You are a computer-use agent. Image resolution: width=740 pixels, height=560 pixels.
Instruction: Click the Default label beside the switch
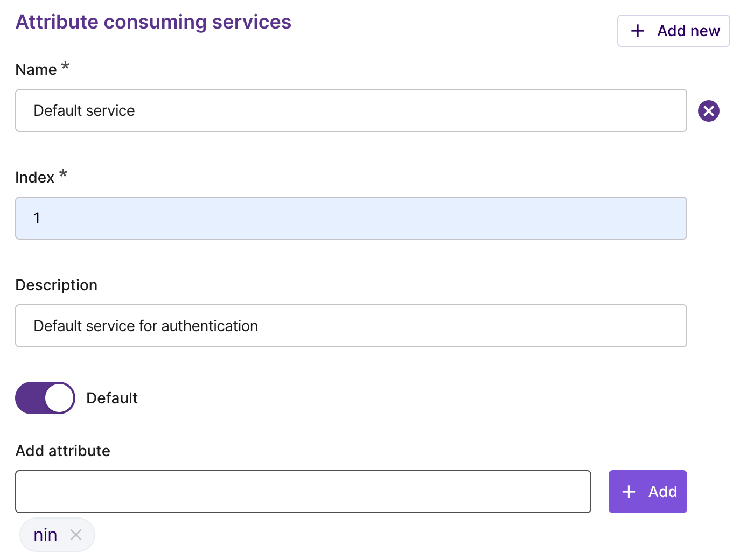[111, 397]
